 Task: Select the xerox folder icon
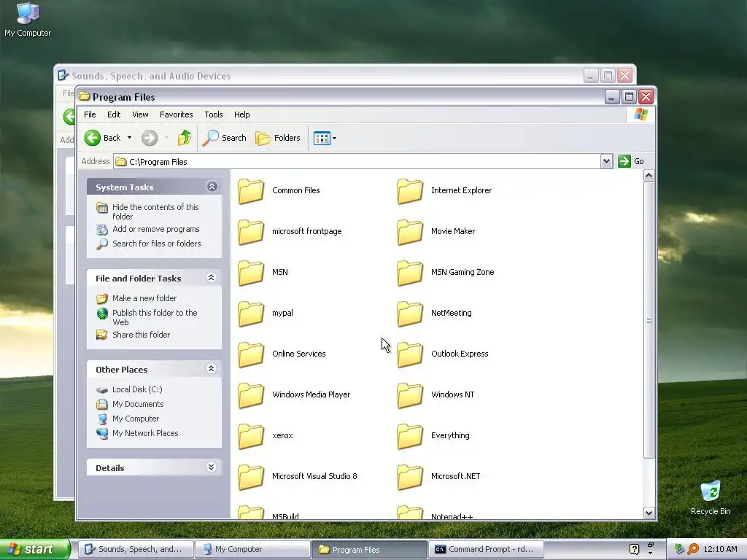click(251, 436)
